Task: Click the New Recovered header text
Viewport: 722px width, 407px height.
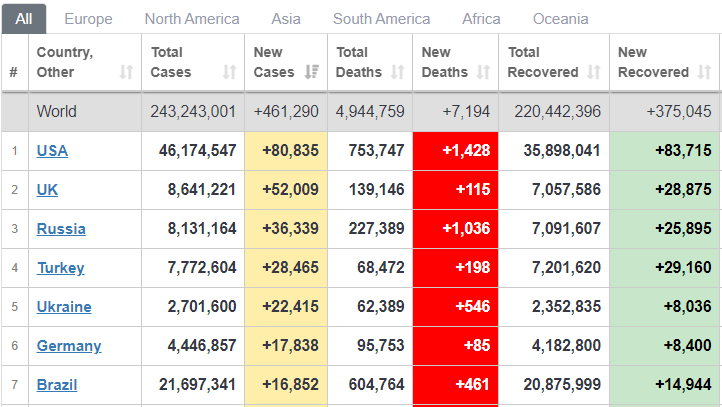Action: coord(653,62)
